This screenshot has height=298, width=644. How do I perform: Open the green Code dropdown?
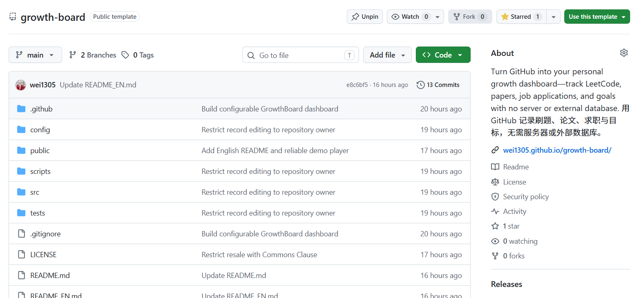443,55
